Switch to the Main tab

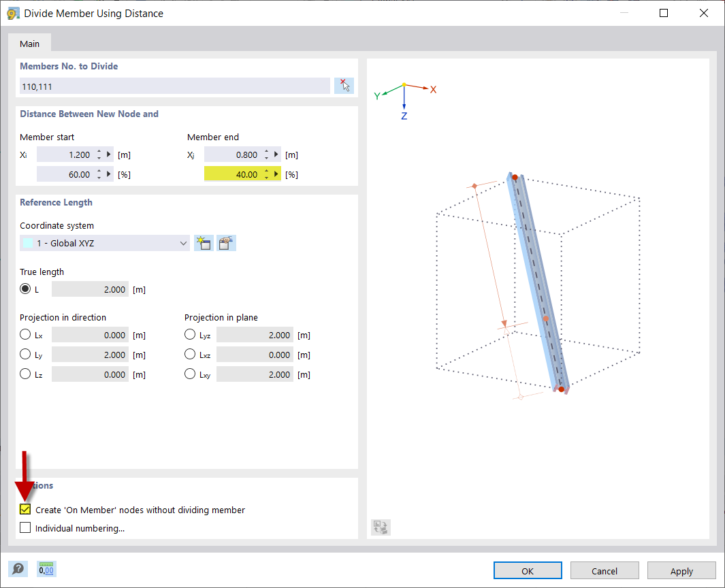pyautogui.click(x=29, y=43)
